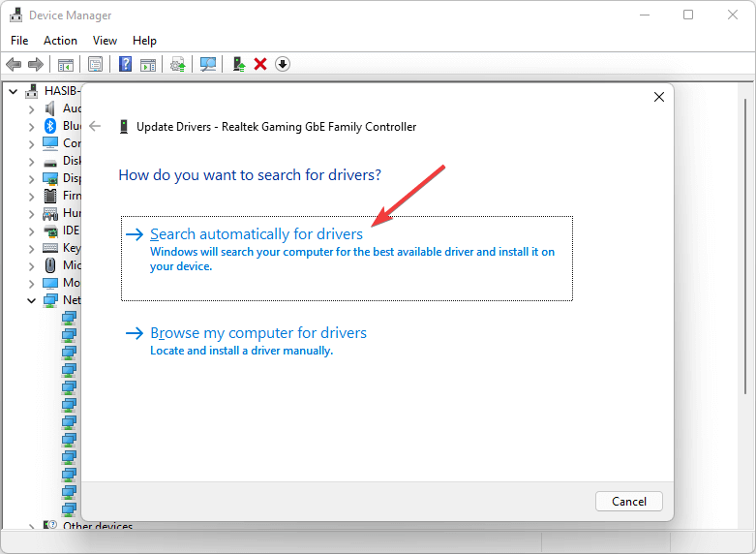Select the IDE controllers icon in tree

pos(50,231)
